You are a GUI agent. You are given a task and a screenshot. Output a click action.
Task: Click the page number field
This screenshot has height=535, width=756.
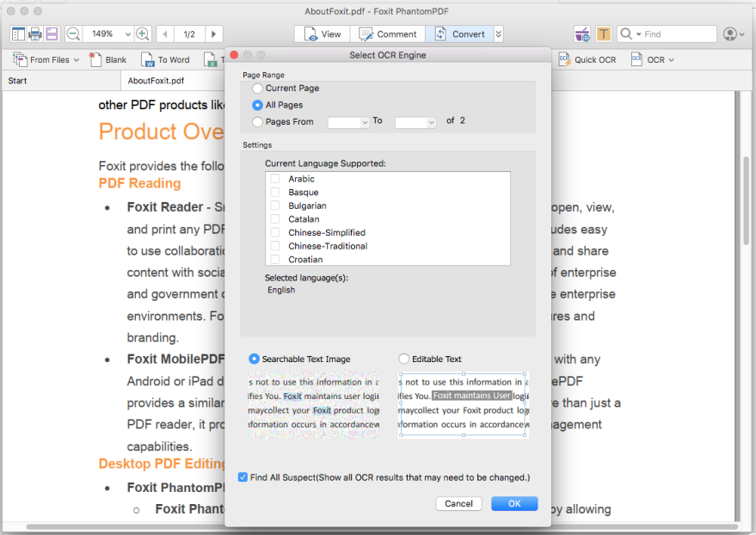pyautogui.click(x=189, y=34)
